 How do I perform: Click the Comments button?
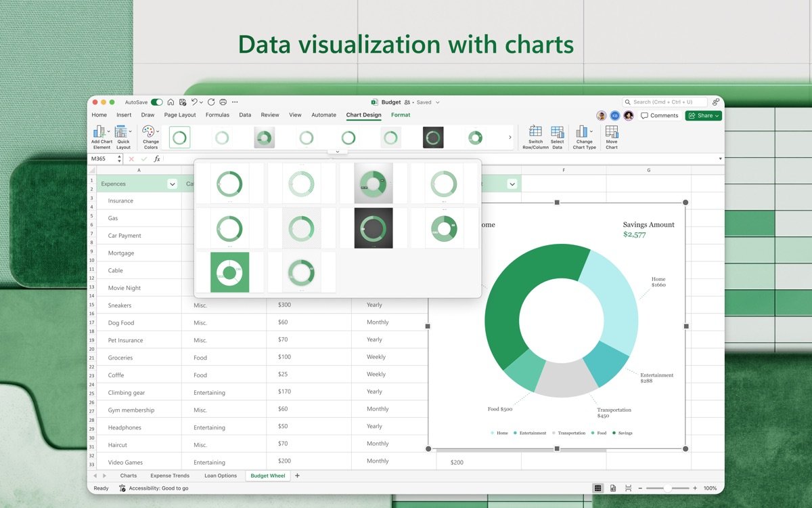660,116
